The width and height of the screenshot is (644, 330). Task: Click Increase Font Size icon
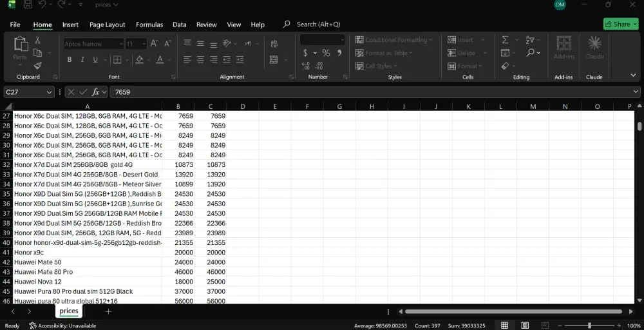point(154,44)
